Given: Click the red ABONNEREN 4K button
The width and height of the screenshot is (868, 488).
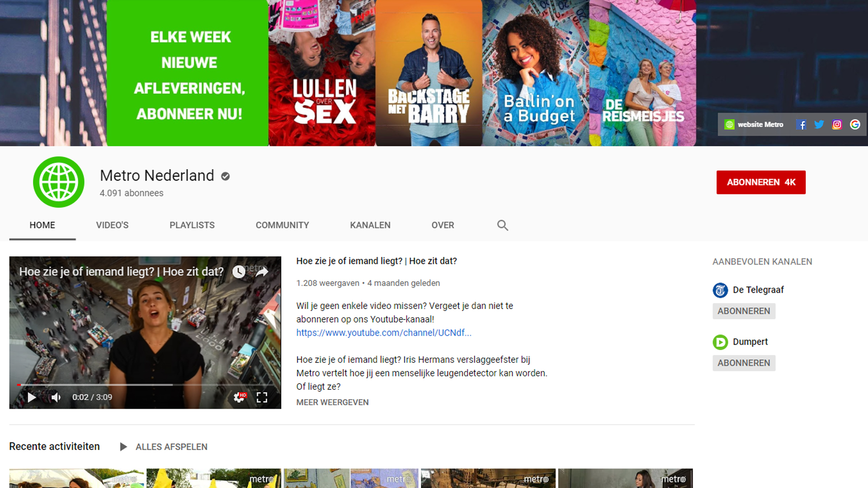Looking at the screenshot, I should 761,182.
